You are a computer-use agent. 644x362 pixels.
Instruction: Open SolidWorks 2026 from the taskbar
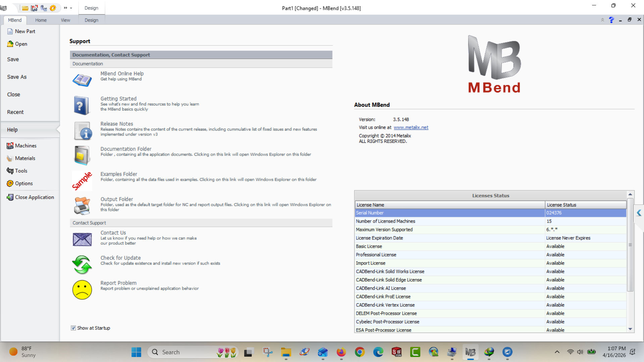point(396,352)
